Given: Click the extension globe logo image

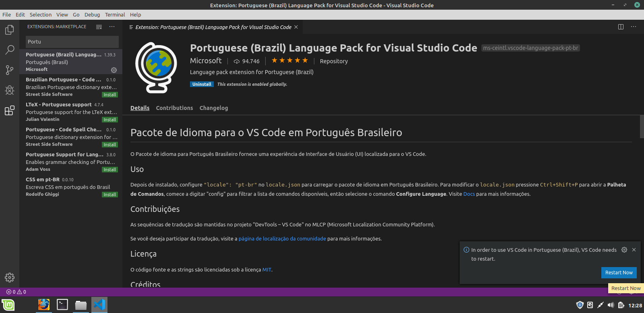Looking at the screenshot, I should pyautogui.click(x=156, y=68).
